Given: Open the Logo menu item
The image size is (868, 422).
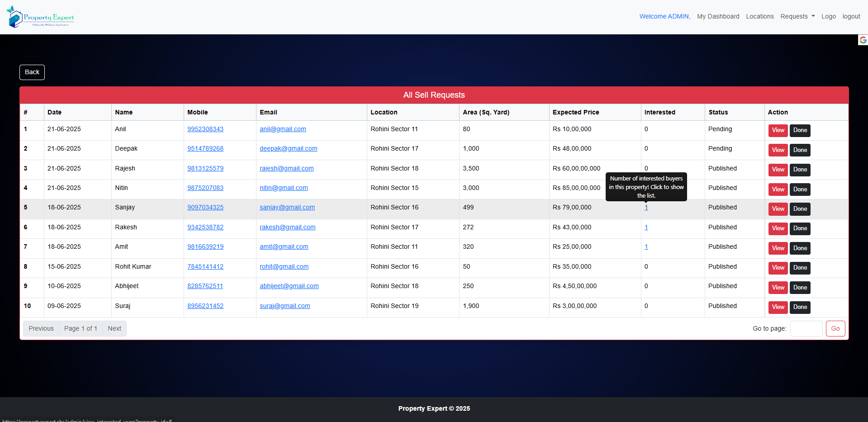Looking at the screenshot, I should coord(828,16).
